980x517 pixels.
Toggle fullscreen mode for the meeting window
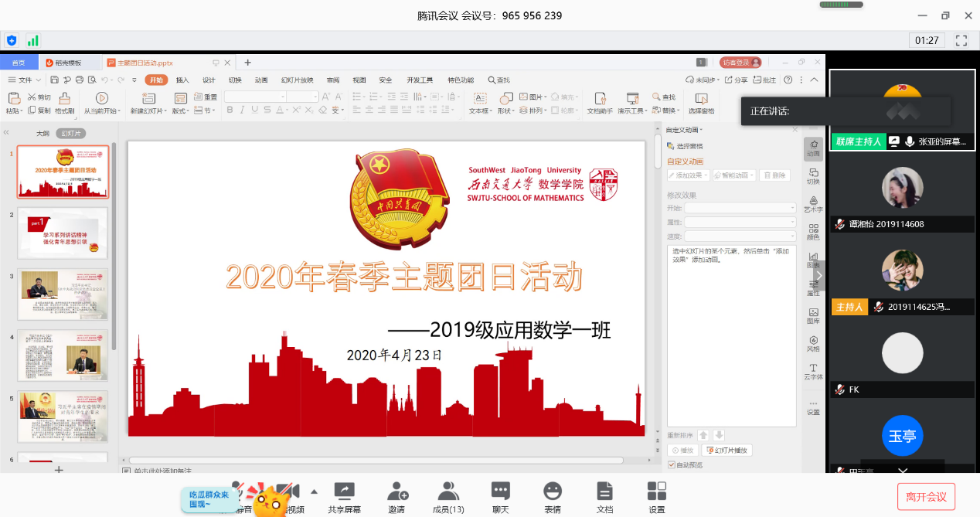(x=961, y=40)
